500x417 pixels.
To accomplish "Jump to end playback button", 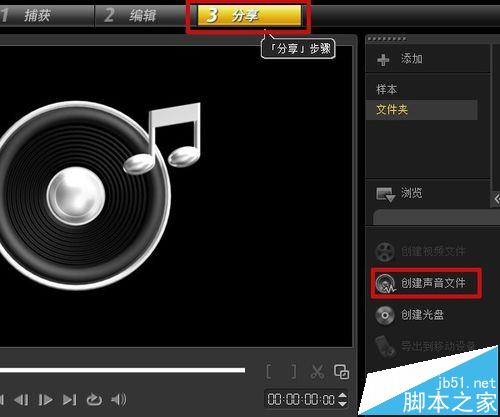I will pyautogui.click(x=70, y=400).
